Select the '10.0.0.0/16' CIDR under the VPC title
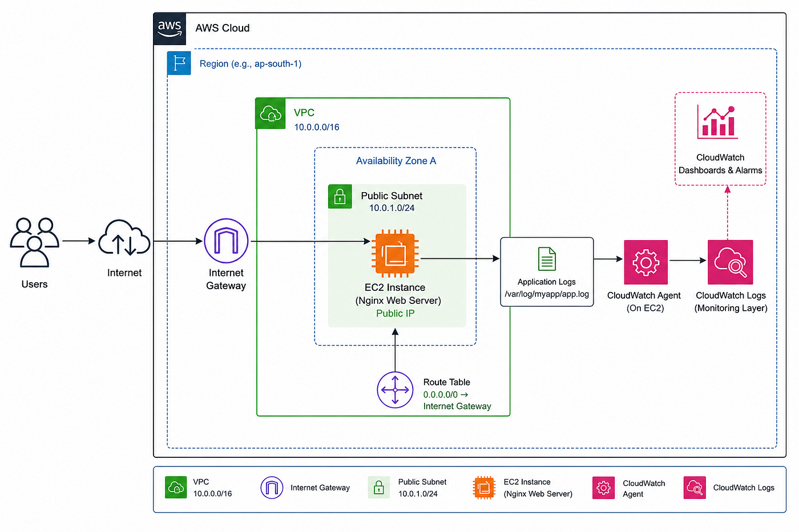Screen dimensions: 799x532 click(x=317, y=127)
